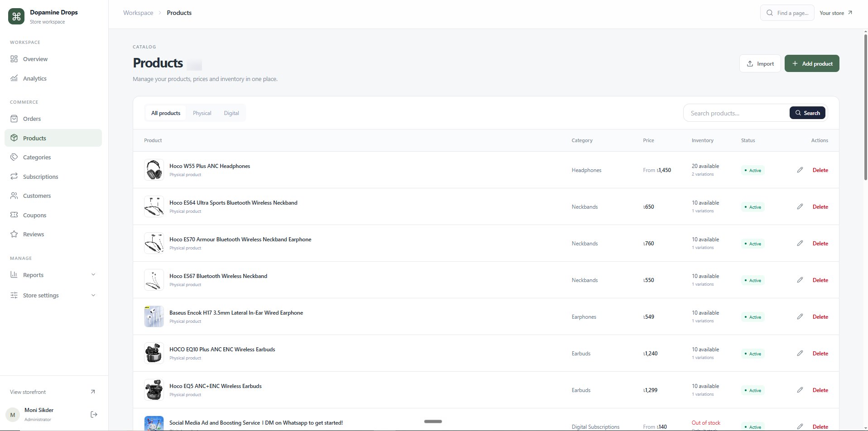Click the edit pencil for Hoco ES64 Neckband
Image resolution: width=868 pixels, height=431 pixels.
[x=800, y=206]
